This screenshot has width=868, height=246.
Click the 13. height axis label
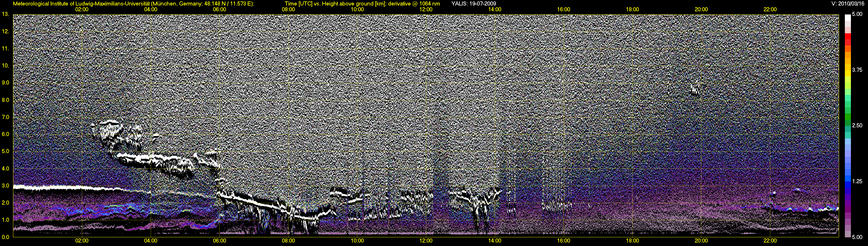(5, 14)
